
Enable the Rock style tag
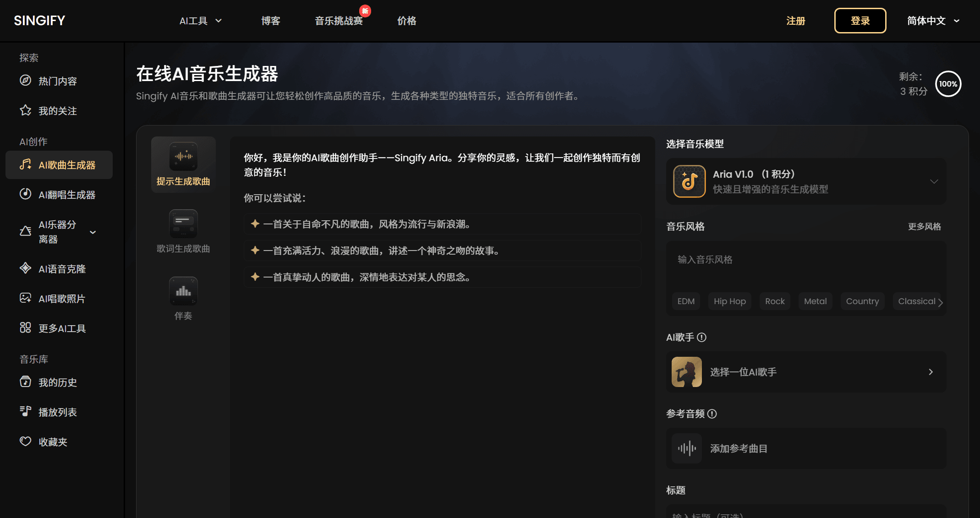775,301
